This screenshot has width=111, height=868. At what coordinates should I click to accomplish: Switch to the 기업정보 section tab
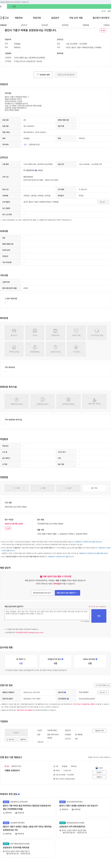(x=106, y=25)
